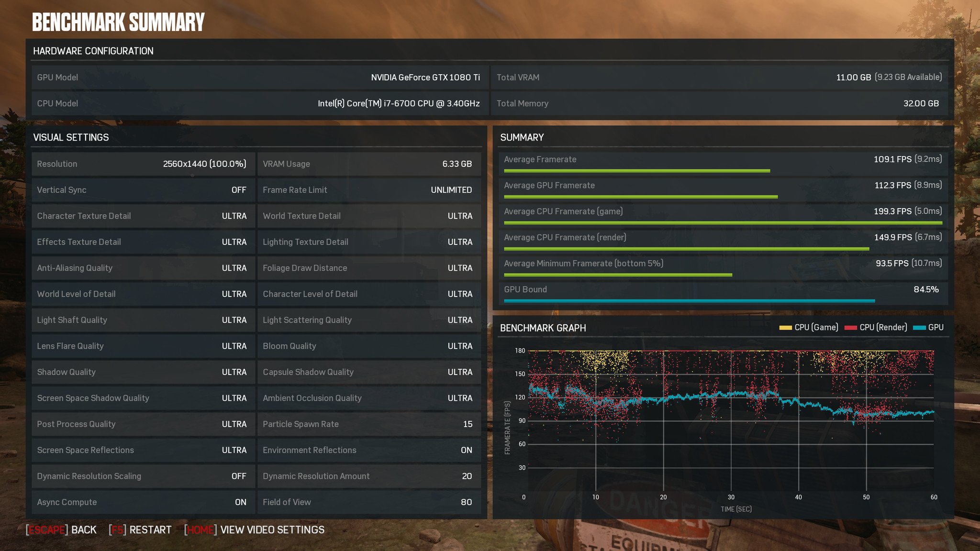Click the yellow CPU (Game) legend swatch
Screen dimensions: 980x551
tap(785, 328)
